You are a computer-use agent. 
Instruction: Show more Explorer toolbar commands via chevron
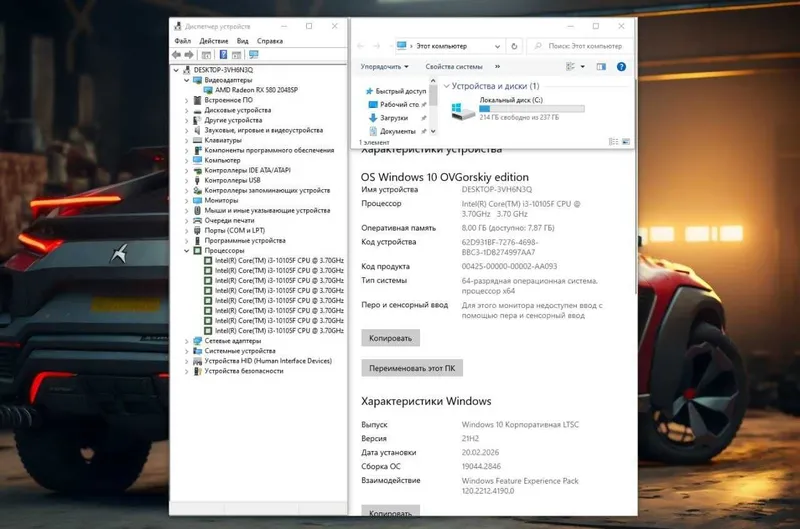tap(497, 67)
